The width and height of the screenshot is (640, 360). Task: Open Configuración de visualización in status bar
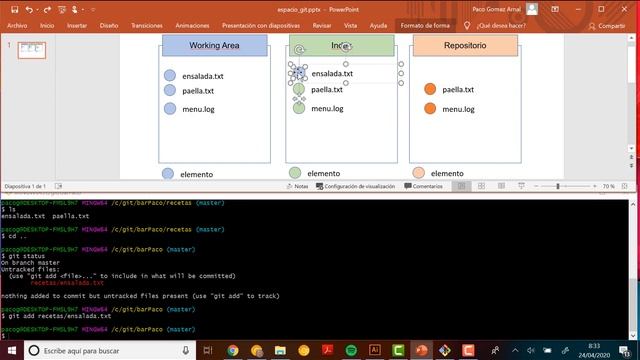pos(356,186)
